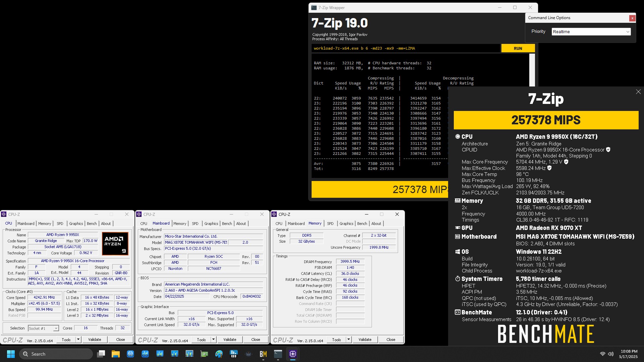The height and width of the screenshot is (362, 644).
Task: Click the BIOS Date field 04/22/2025
Action: point(187,297)
